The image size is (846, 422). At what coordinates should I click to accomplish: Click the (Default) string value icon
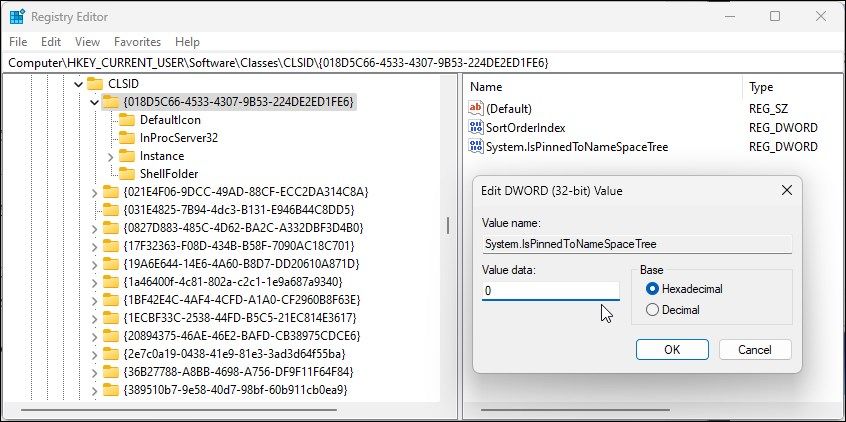tap(476, 108)
